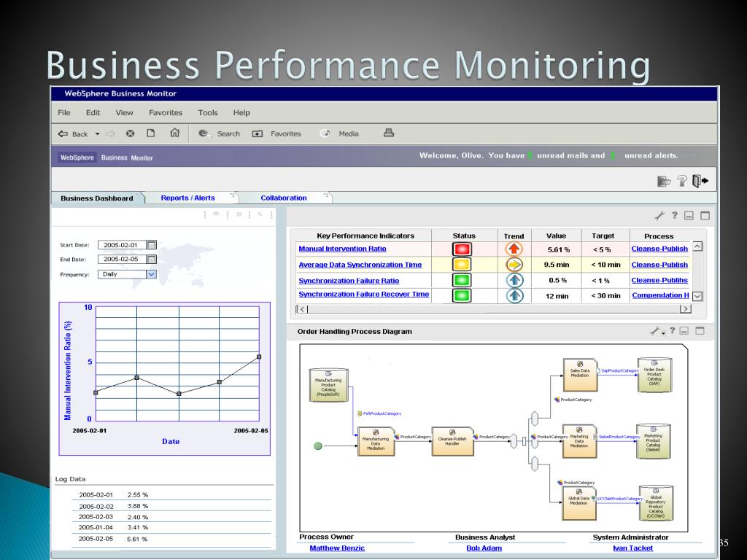Open Bob Adam business analyst link
The image size is (747, 560).
point(484,548)
